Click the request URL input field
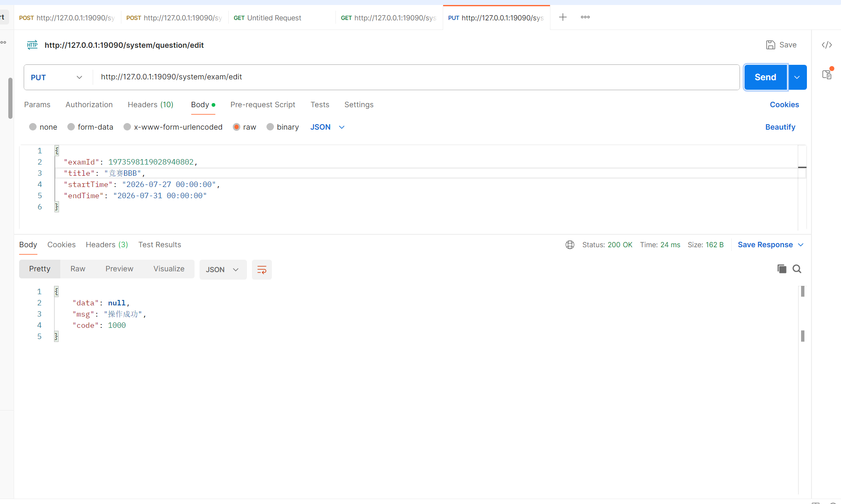The image size is (841, 504). pos(416,77)
